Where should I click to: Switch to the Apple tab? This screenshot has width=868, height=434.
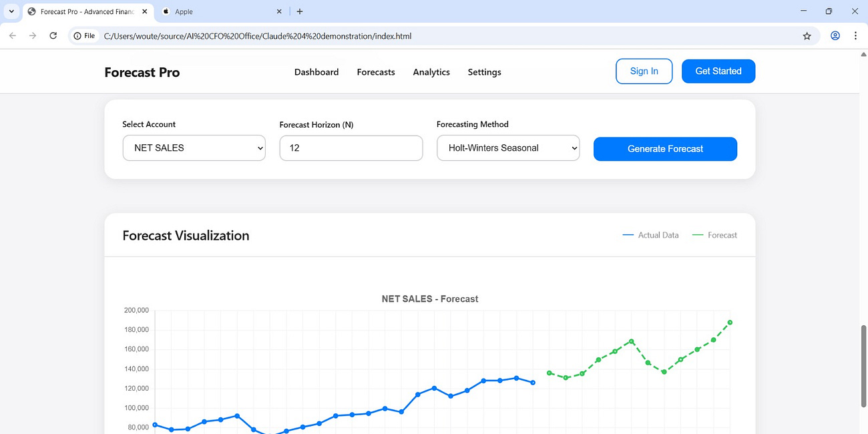222,11
